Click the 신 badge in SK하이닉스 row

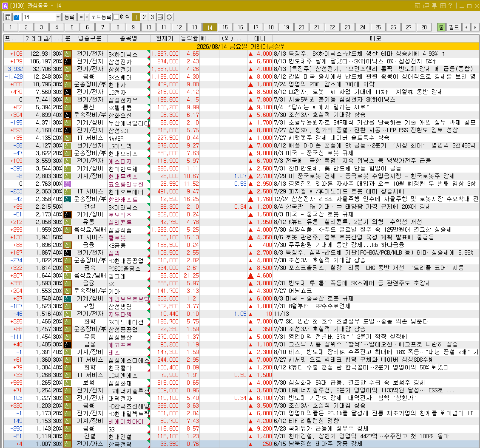[x=67, y=54]
